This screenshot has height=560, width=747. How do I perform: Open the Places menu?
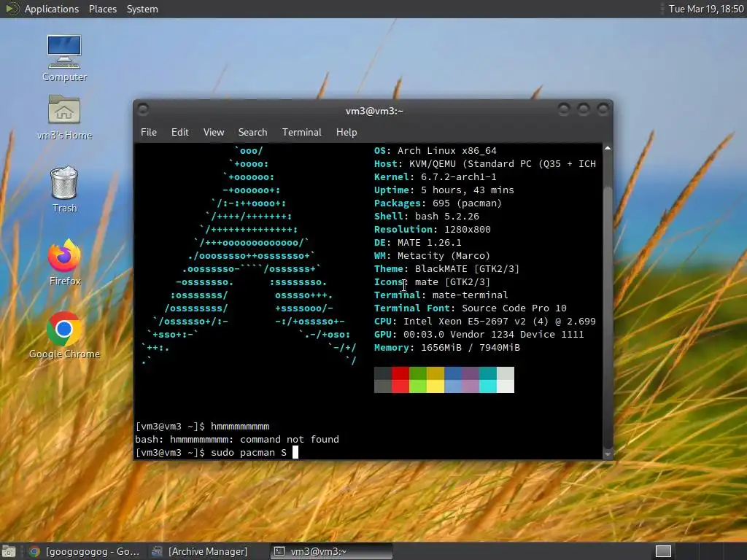tap(102, 9)
